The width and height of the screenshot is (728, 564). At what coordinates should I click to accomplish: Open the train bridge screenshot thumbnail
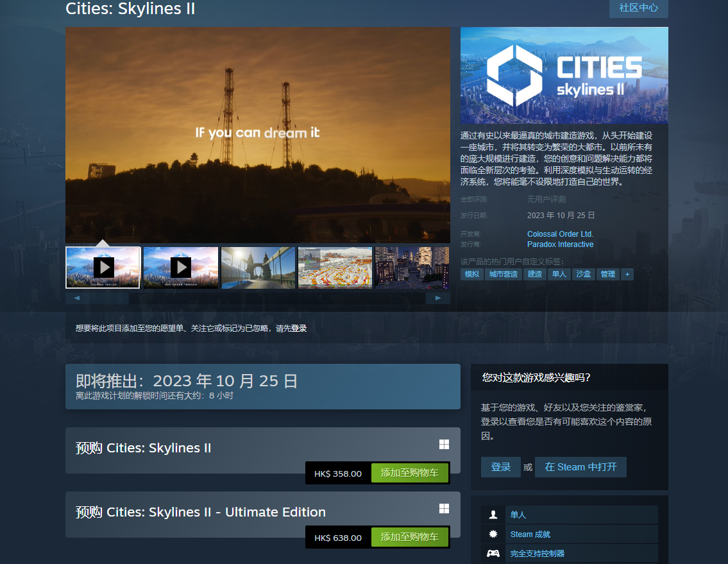click(258, 268)
